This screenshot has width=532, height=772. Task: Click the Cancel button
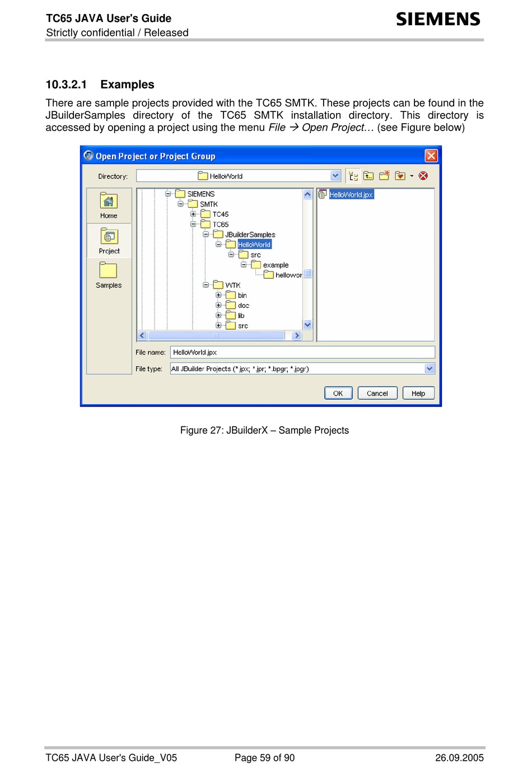pos(377,393)
